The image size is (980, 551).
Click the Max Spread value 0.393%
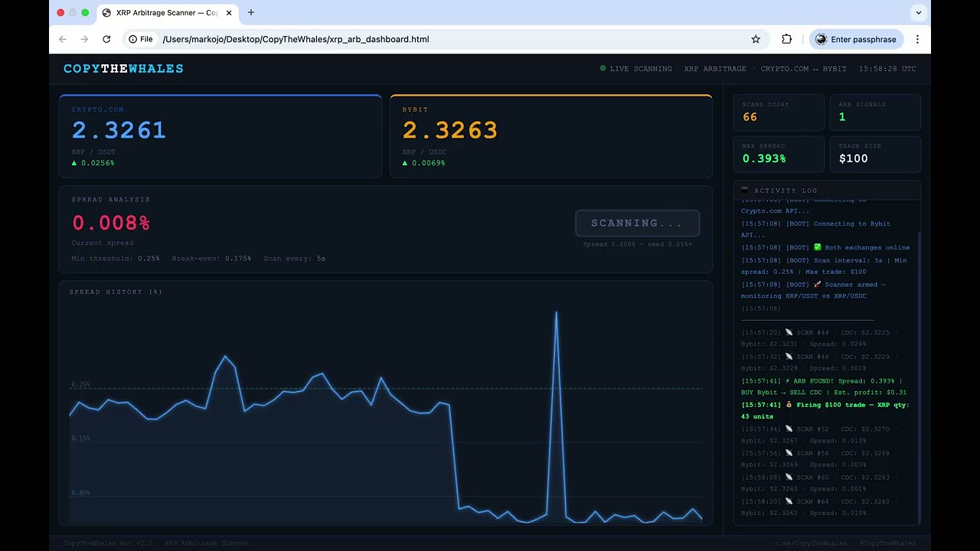tap(764, 158)
